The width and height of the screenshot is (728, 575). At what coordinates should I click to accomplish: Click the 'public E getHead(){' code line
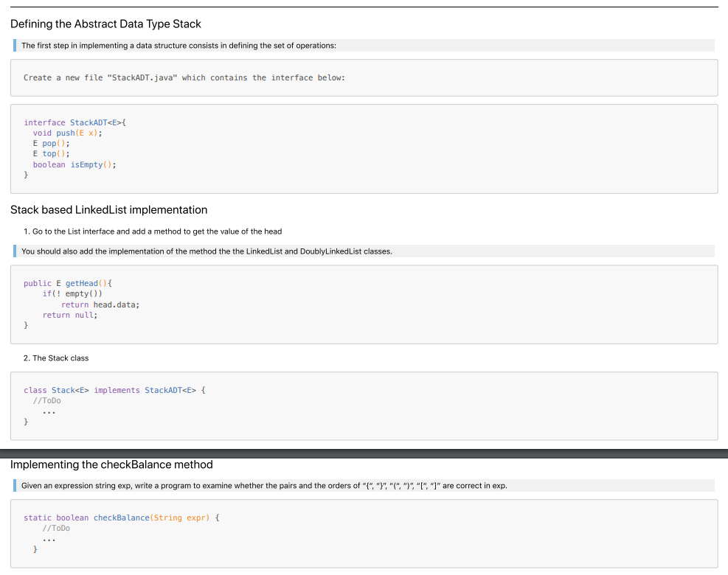click(x=68, y=283)
